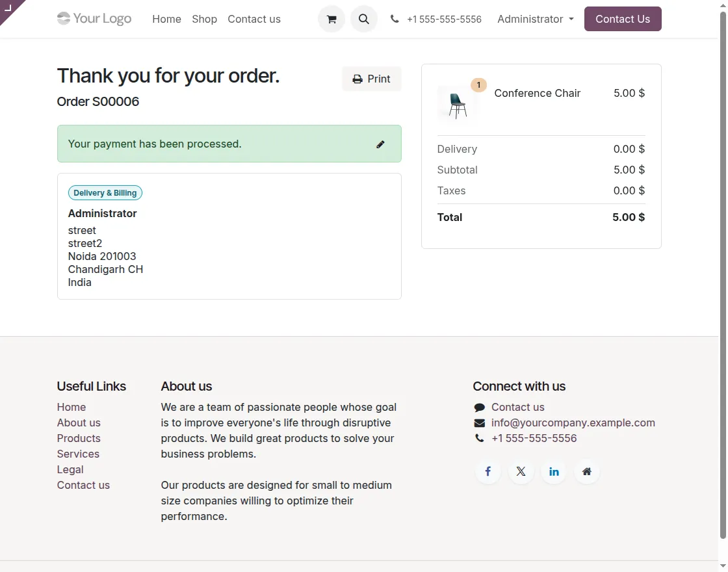
Task: Open the X (Twitter) social icon
Action: pyautogui.click(x=521, y=472)
